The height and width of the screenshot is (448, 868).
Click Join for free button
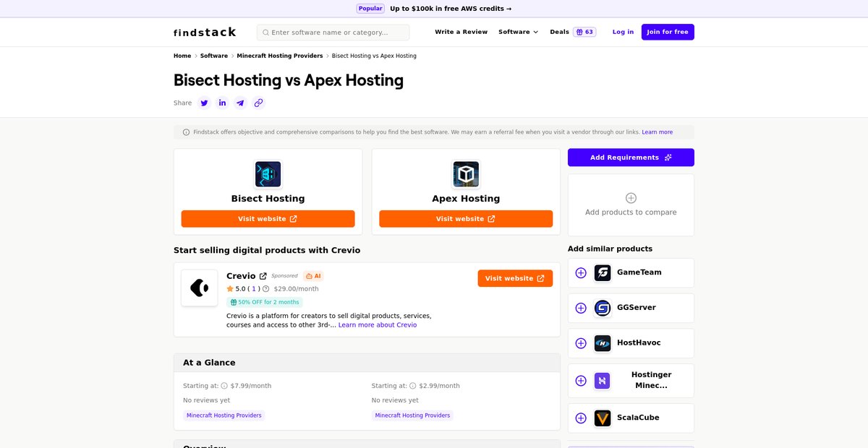click(x=668, y=32)
